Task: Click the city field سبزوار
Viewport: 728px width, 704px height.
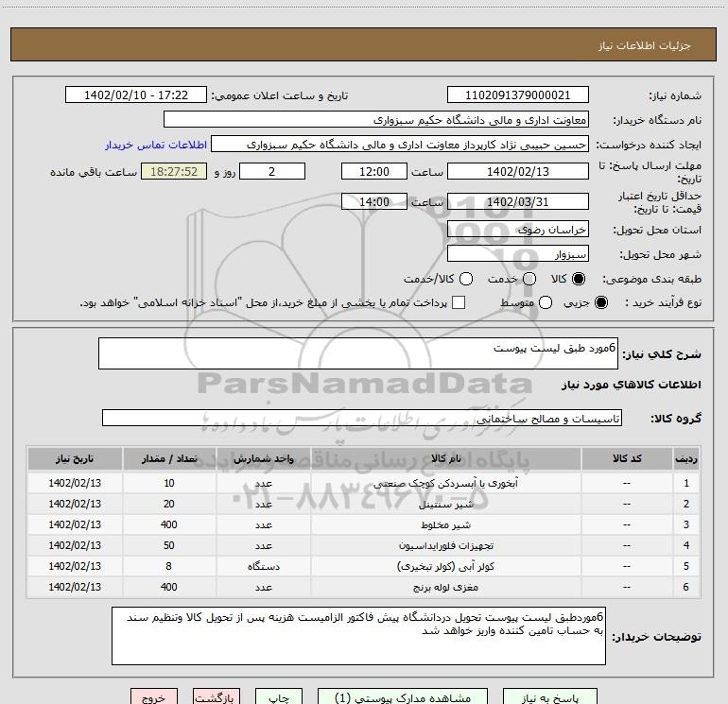Action: 518,254
